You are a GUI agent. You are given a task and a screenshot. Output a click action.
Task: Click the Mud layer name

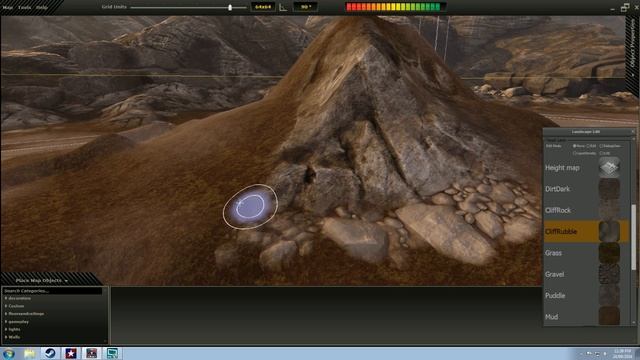pos(551,317)
